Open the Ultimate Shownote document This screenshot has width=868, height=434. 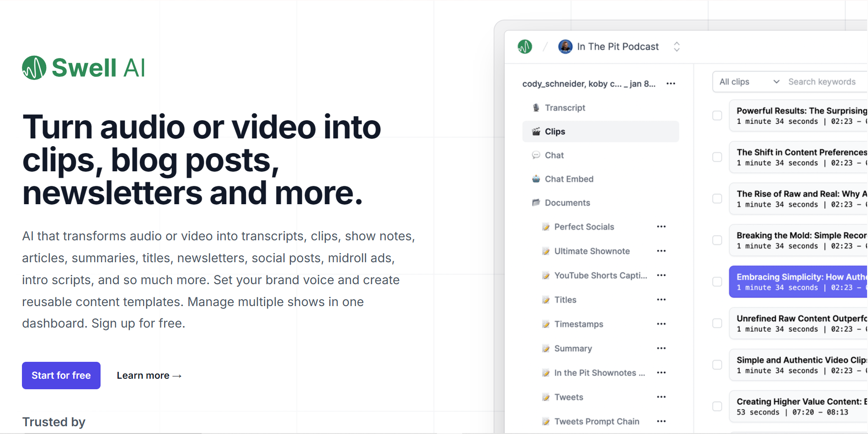592,251
